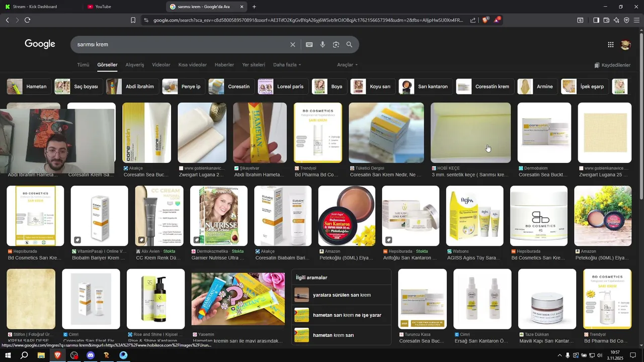Filter images by Hametan chip
This screenshot has width=644, height=362.
click(x=29, y=86)
